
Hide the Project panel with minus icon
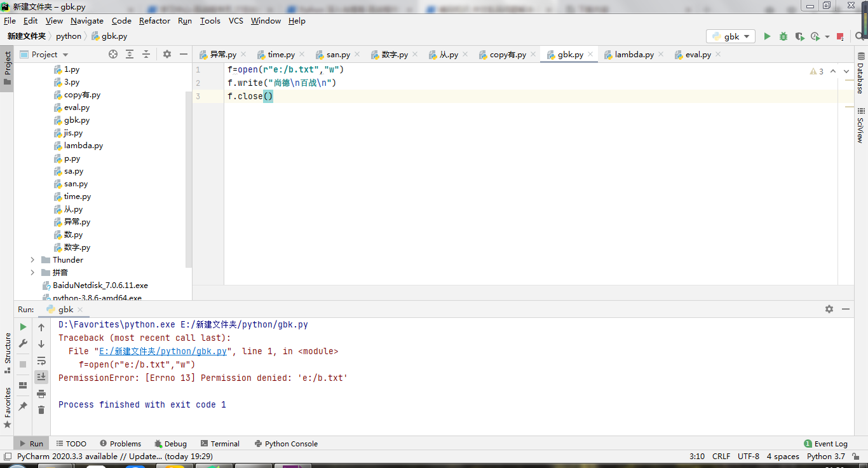pos(183,54)
